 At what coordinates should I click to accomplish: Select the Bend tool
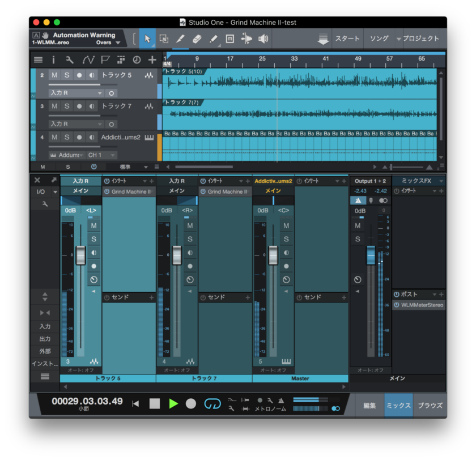pos(246,39)
